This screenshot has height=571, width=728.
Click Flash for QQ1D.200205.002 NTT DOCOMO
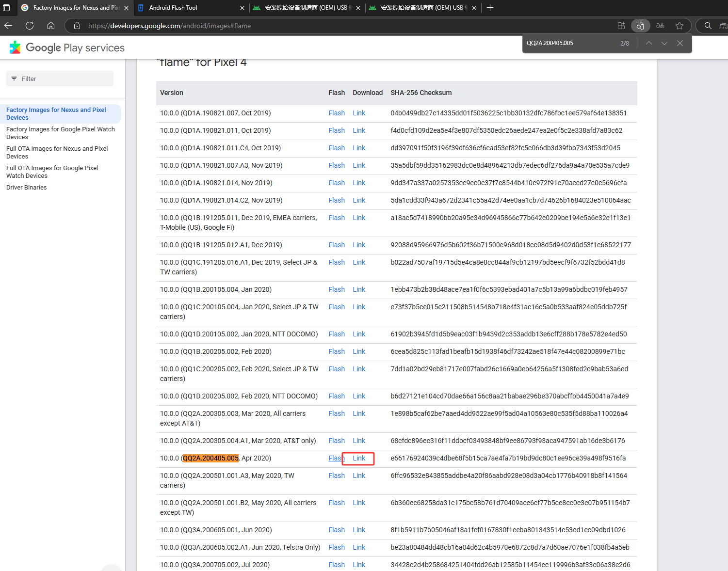click(337, 396)
